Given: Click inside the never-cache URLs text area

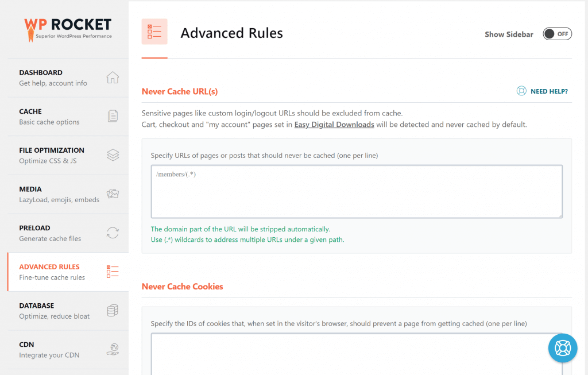Looking at the screenshot, I should pos(356,191).
